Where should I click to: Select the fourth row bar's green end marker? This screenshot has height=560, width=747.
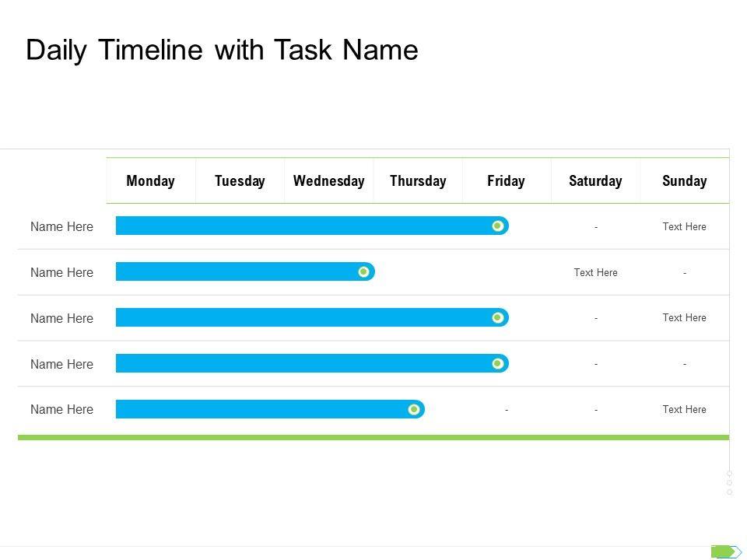coord(498,363)
